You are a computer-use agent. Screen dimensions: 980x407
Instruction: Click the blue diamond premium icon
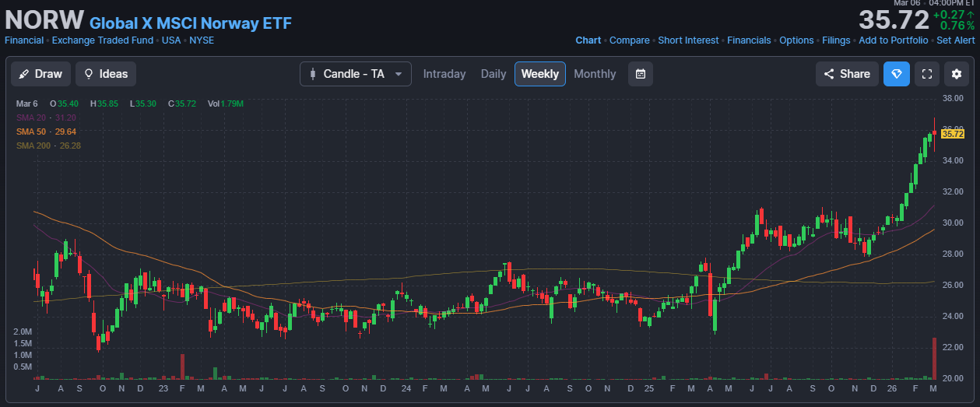(897, 74)
